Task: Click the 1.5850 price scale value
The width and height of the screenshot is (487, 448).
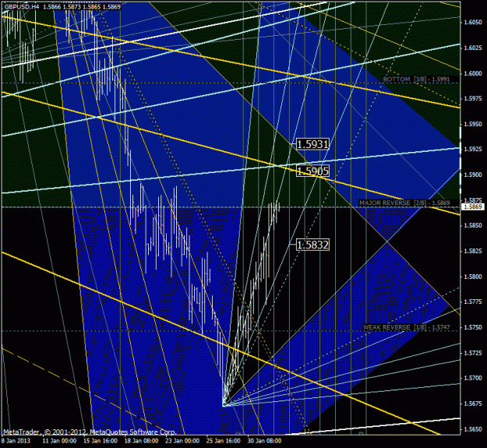Action: click(x=473, y=226)
